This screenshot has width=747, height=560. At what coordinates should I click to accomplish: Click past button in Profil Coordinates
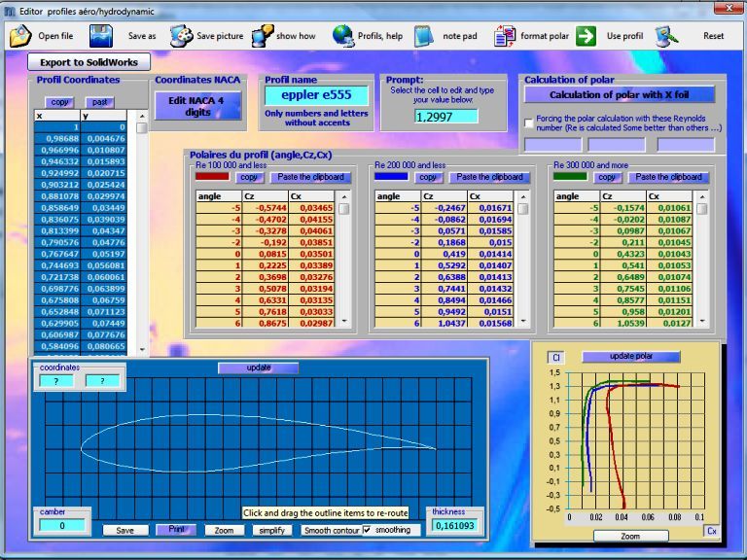pyautogui.click(x=99, y=102)
